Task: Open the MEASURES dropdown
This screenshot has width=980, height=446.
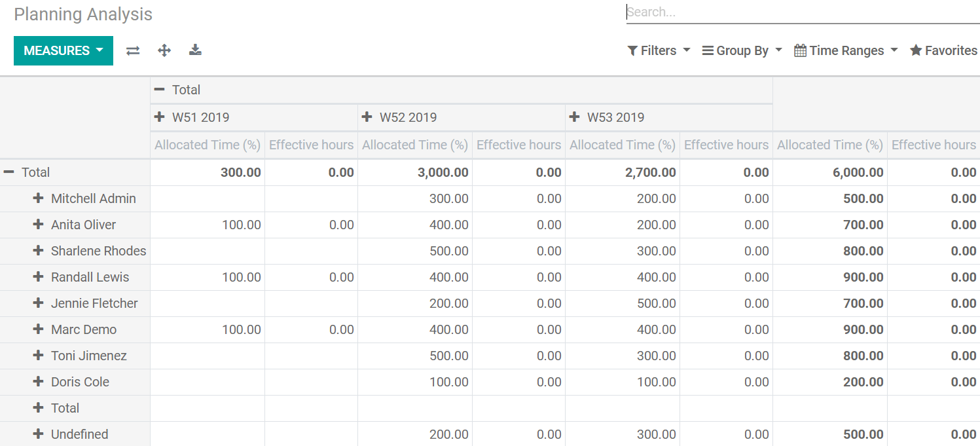Action: click(x=64, y=50)
